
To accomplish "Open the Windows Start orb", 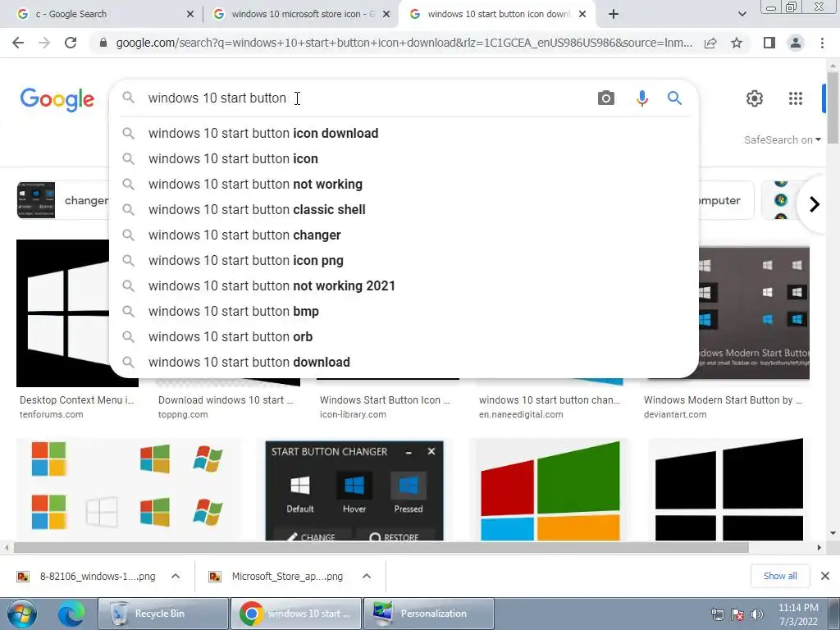I will click(22, 614).
